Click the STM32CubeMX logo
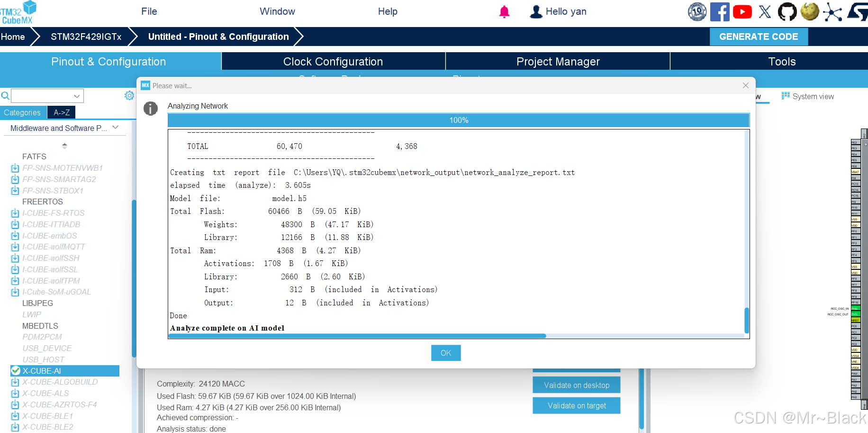The image size is (868, 433). coord(18,13)
